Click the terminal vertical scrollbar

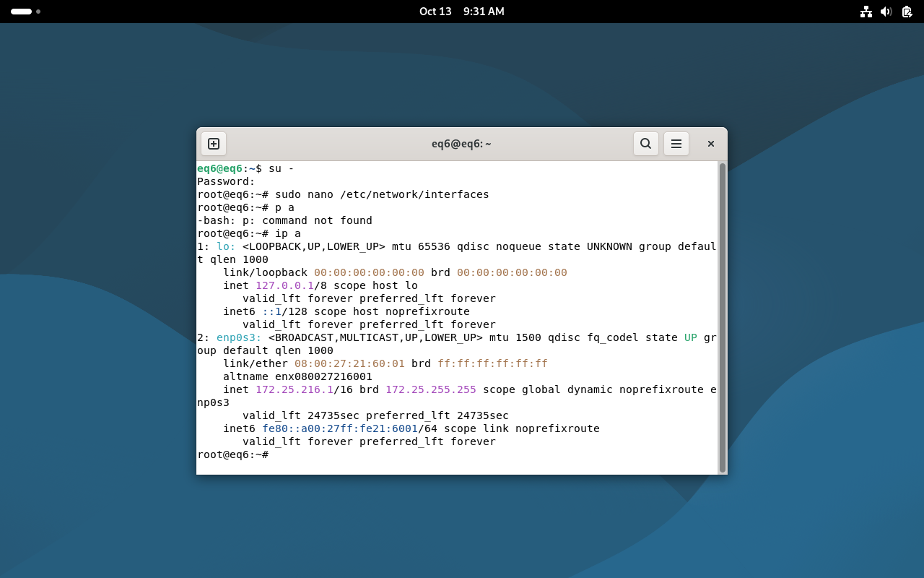[x=722, y=318]
